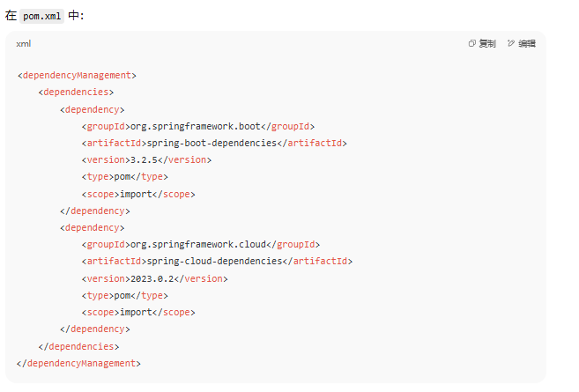Click the version 3.2.5 line
579x392 pixels.
tap(146, 160)
